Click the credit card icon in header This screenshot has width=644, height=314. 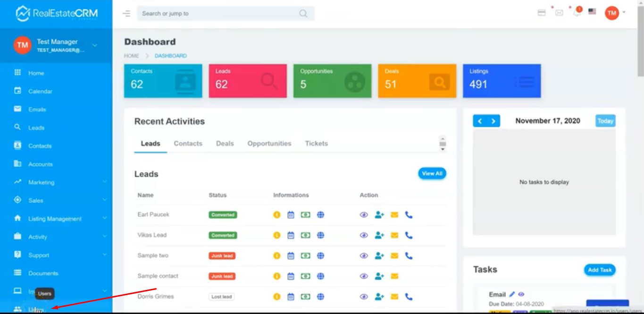542,13
